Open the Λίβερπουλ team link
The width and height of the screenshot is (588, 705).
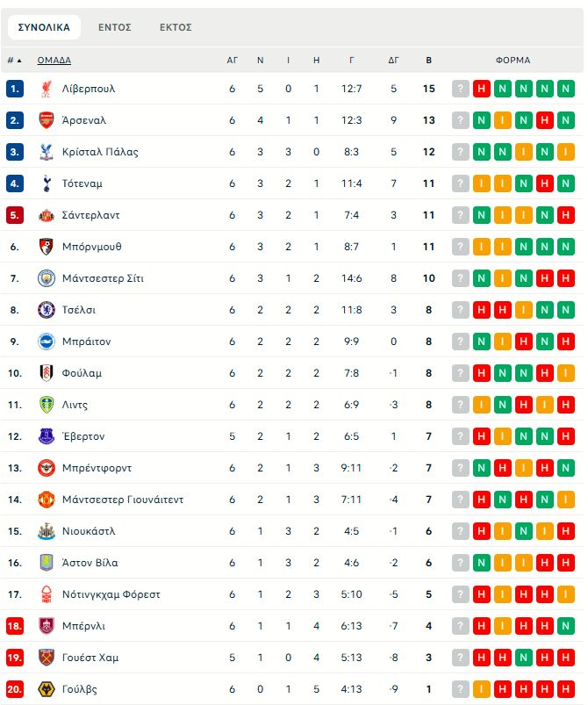(x=89, y=89)
